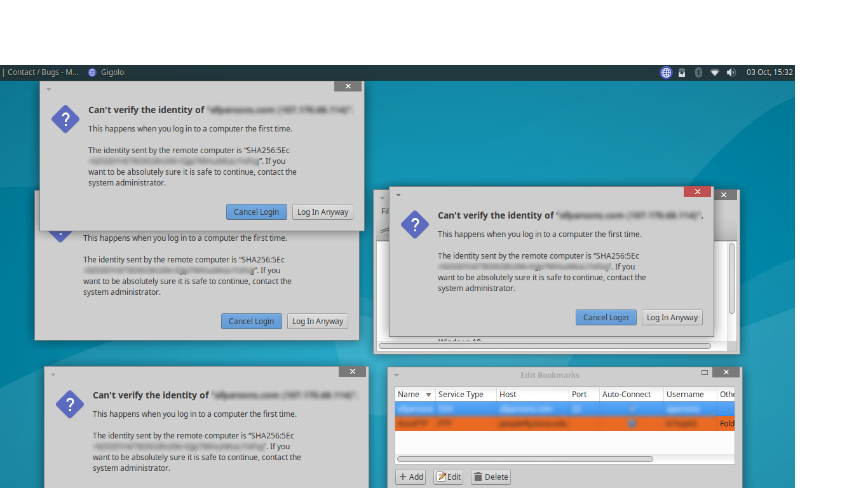This screenshot has width=868, height=488.
Task: Click horizontal scrollbar in Edit Bookmarks list
Action: [x=525, y=459]
